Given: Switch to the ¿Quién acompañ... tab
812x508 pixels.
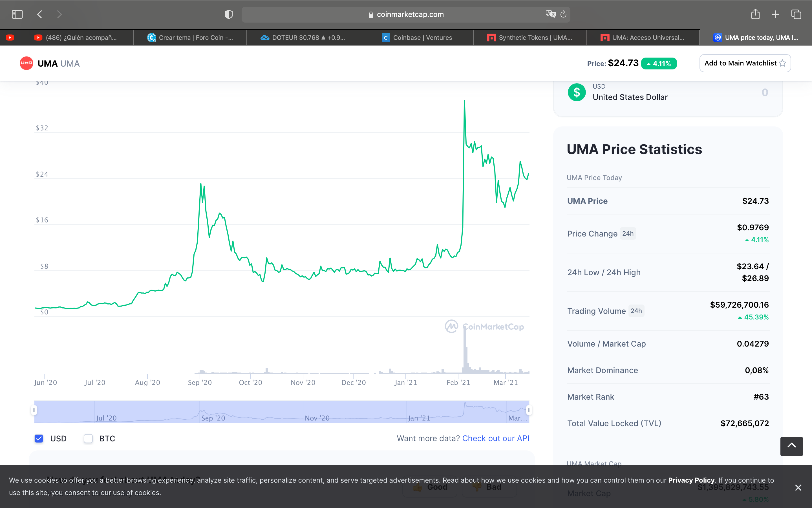Looking at the screenshot, I should point(76,38).
